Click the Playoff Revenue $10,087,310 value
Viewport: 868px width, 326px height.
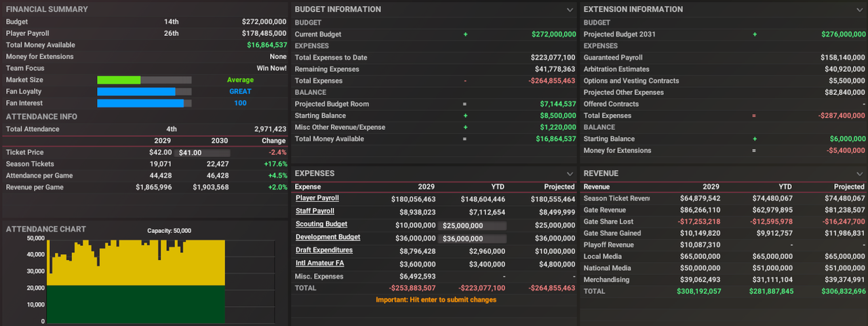701,244
